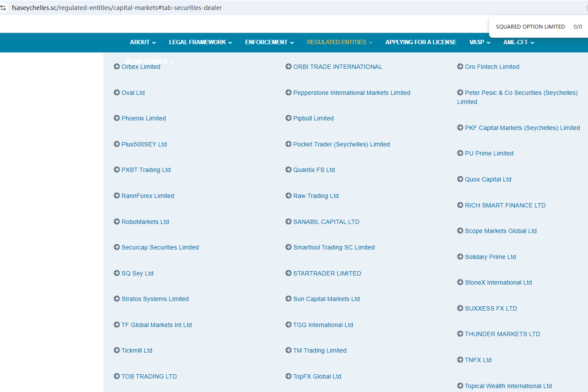
Task: Open the Pocket Trader (Seychelles) Limited link
Action: [341, 144]
